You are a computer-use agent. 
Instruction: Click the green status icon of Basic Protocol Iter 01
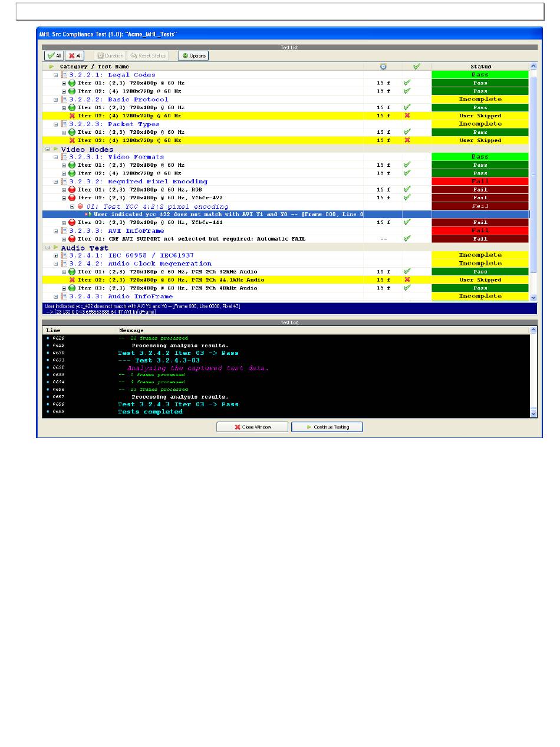point(72,108)
